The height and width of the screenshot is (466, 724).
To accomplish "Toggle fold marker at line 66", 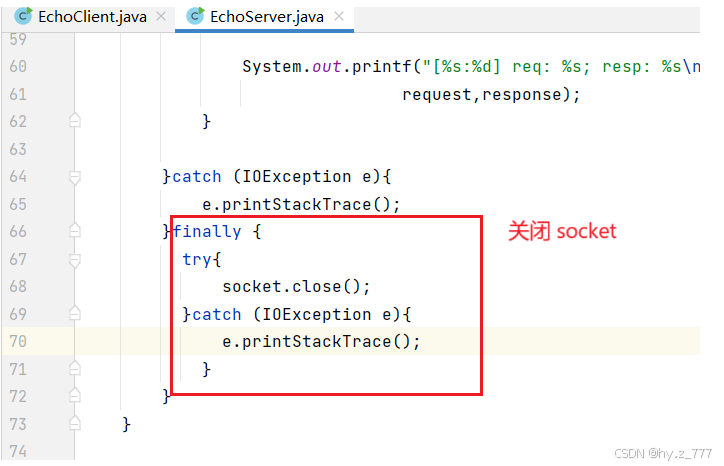I will click(x=75, y=230).
